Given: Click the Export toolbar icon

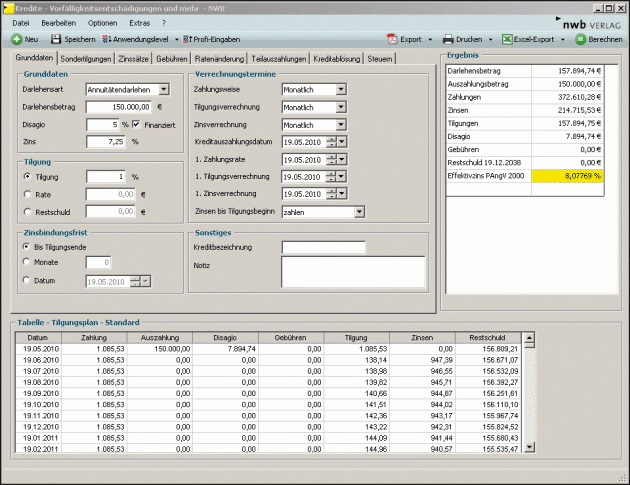Looking at the screenshot, I should coord(391,39).
